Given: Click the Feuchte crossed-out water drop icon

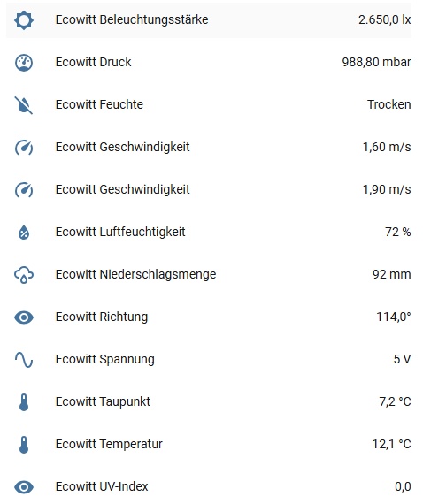Looking at the screenshot, I should pos(24,105).
